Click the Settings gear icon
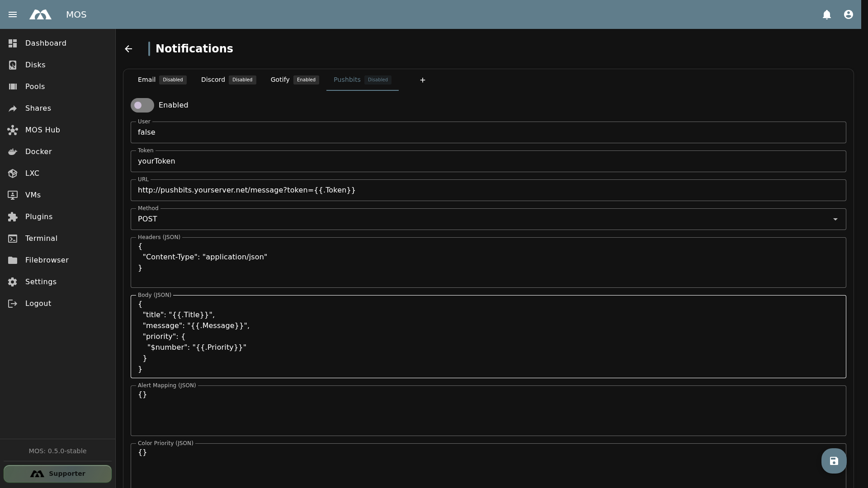 coord(13,282)
